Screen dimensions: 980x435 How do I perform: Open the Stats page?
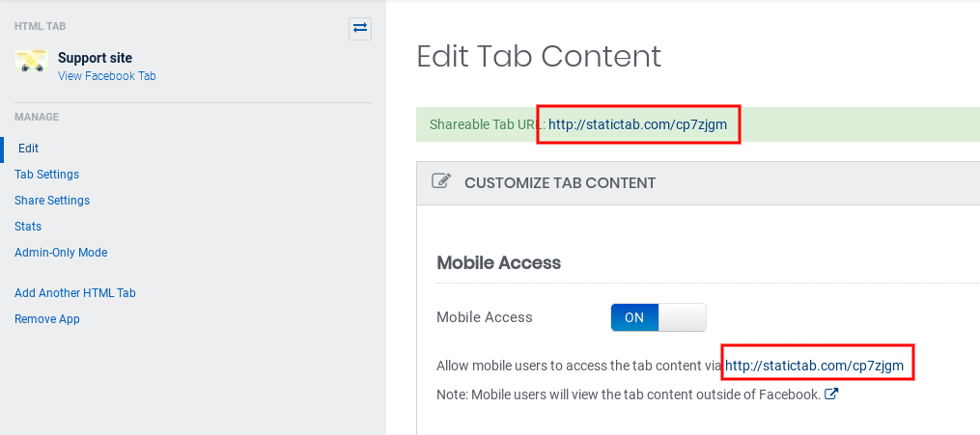[x=28, y=227]
